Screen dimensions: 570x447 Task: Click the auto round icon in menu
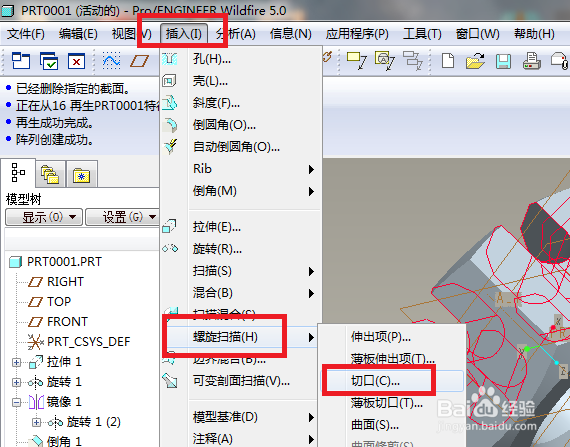tap(170, 147)
